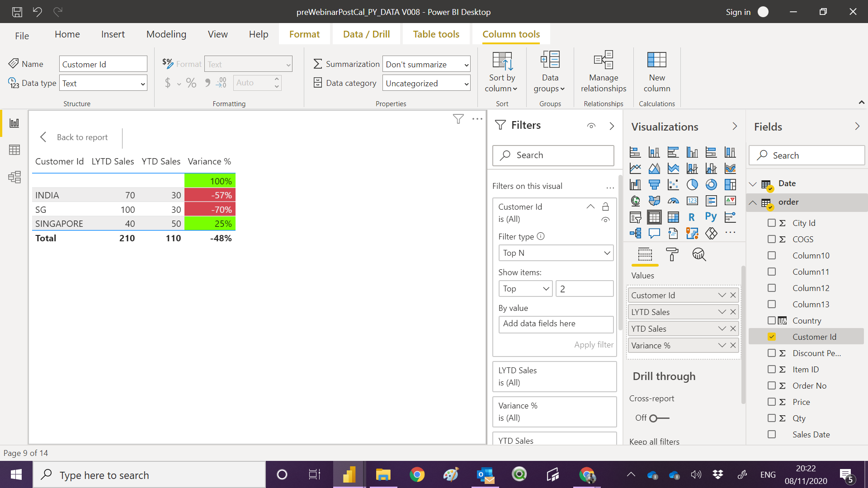Switch to Model view in sidebar
The height and width of the screenshot is (488, 868).
click(14, 177)
